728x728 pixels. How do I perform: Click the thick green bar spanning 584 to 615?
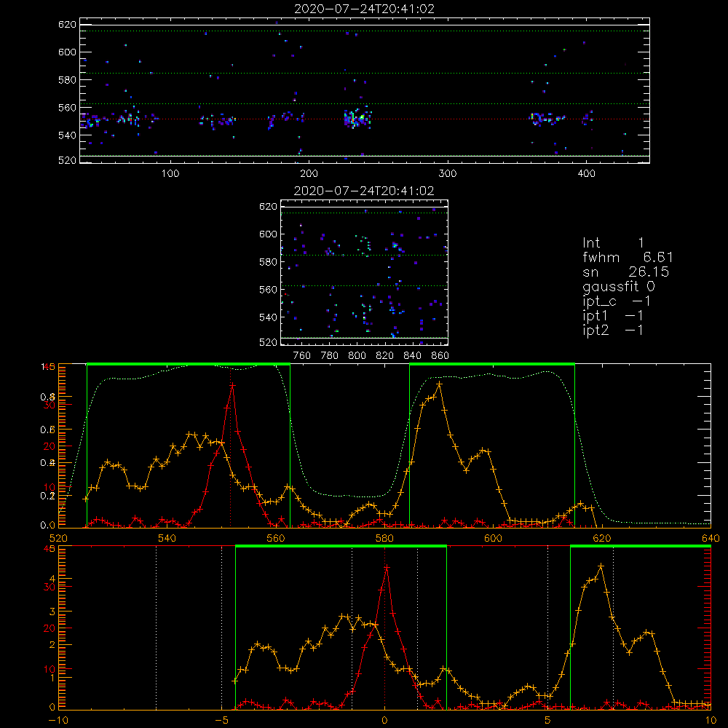(492, 365)
